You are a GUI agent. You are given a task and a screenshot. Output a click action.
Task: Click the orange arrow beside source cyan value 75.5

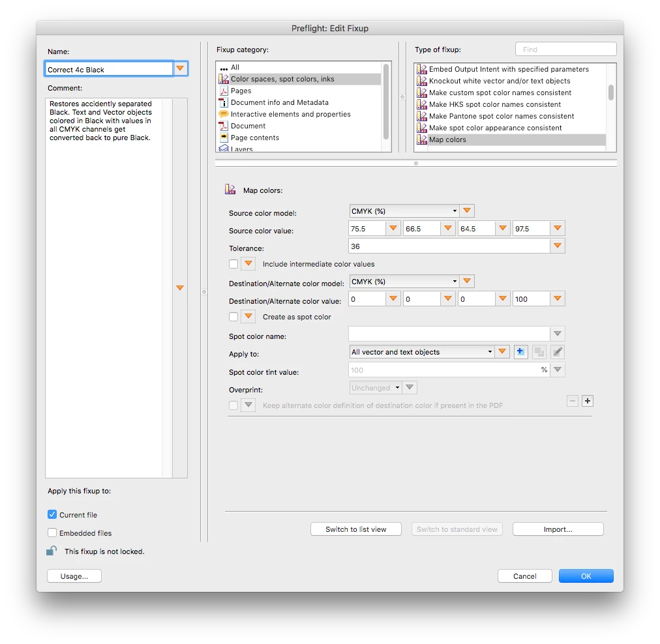tap(393, 228)
